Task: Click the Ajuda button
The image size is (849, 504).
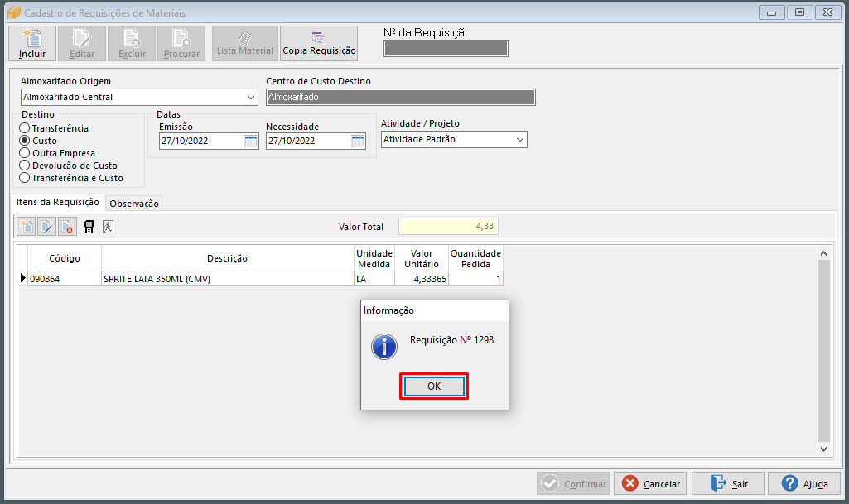Action: coord(804,483)
